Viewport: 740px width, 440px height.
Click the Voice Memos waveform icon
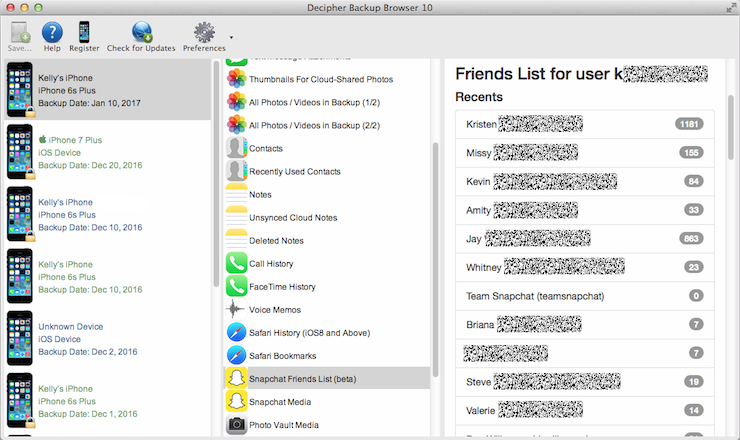click(236, 309)
